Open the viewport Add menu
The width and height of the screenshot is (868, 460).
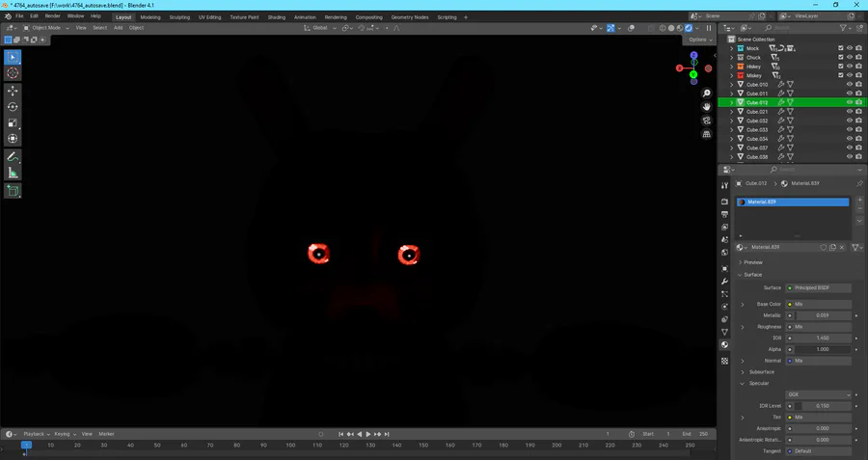118,28
